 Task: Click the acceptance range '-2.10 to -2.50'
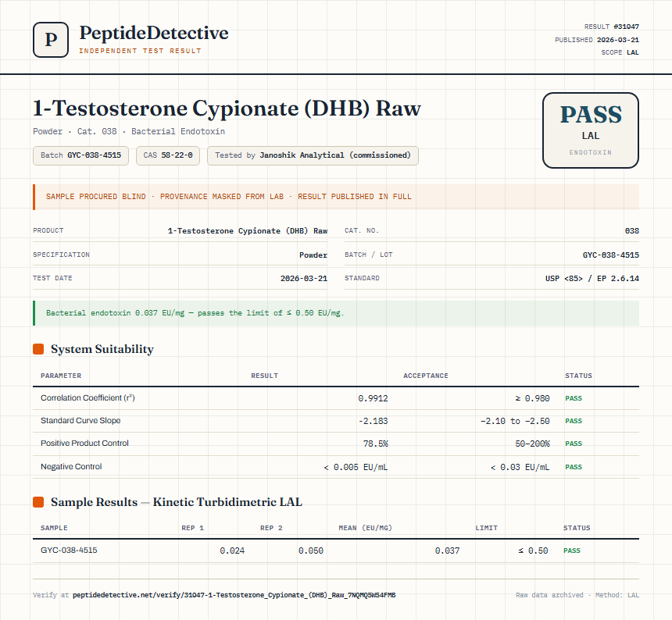(515, 421)
